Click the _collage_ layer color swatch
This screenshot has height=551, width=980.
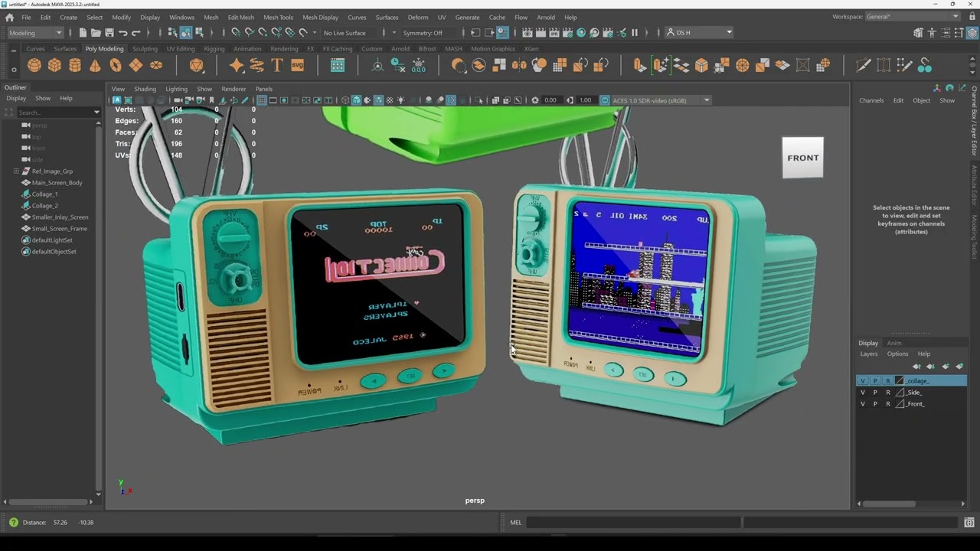[x=900, y=380]
